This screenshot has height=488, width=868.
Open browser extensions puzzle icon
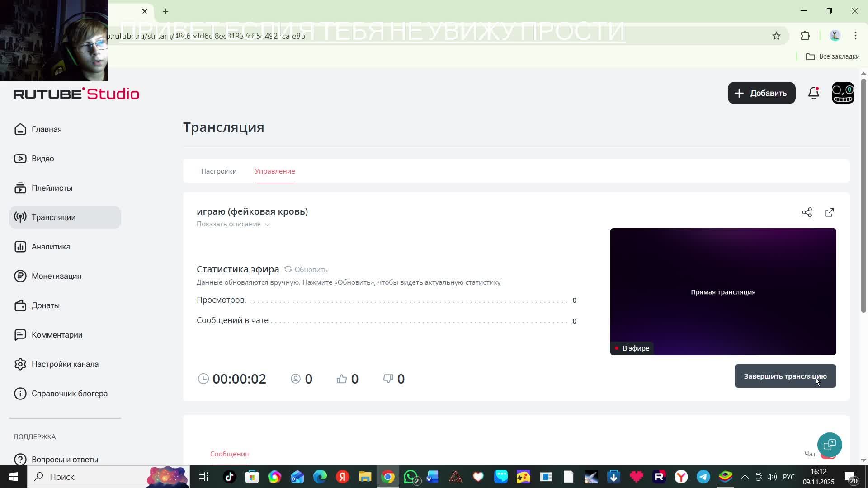(805, 36)
